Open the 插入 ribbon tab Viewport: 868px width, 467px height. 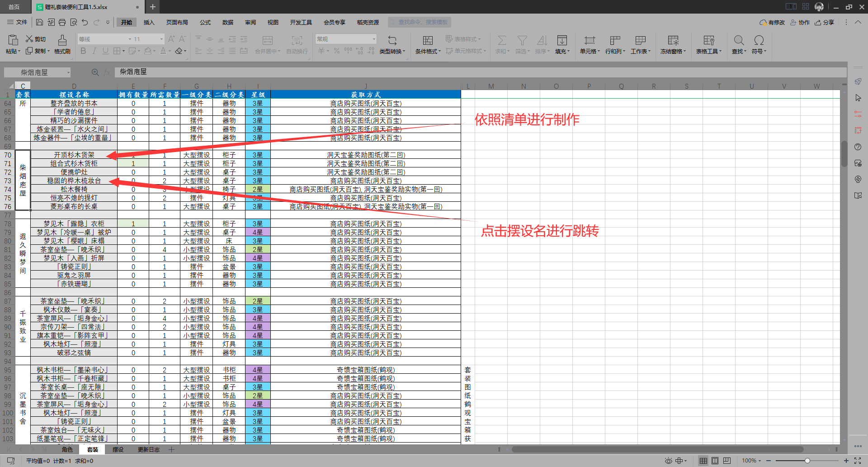tap(149, 22)
